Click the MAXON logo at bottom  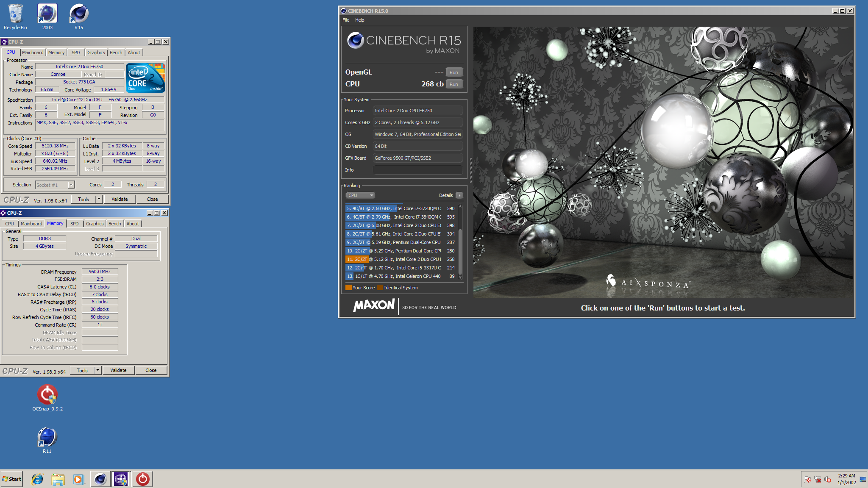coord(374,305)
